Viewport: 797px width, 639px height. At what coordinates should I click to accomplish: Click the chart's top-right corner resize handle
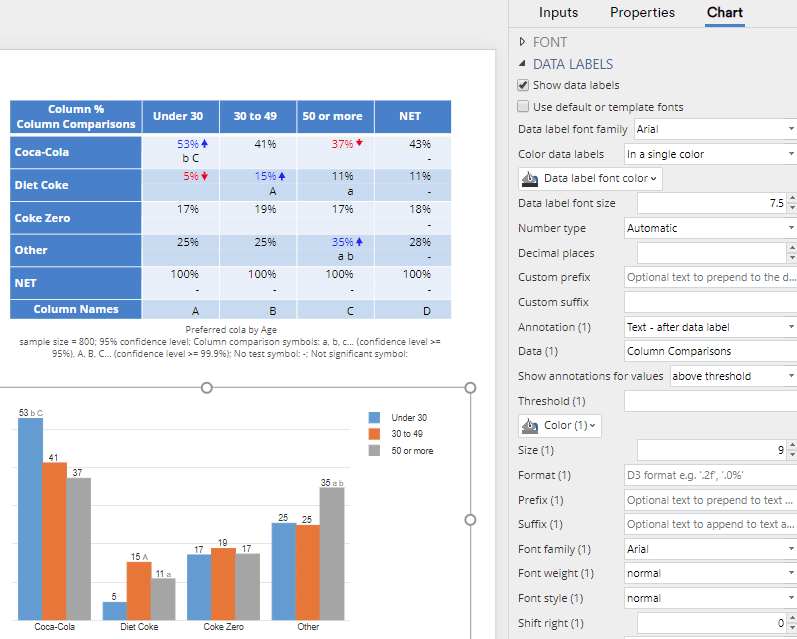click(471, 387)
